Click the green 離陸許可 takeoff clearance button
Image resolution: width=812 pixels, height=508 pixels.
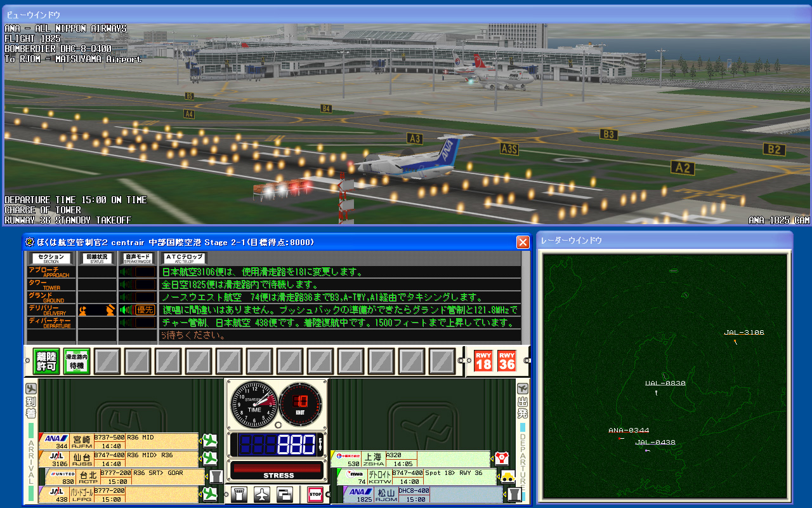[46, 361]
